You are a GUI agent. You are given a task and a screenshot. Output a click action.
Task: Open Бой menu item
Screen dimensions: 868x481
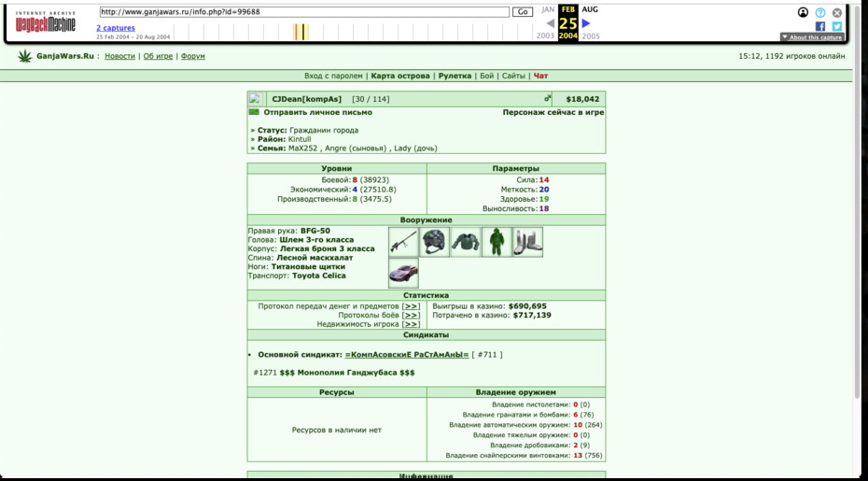(486, 76)
